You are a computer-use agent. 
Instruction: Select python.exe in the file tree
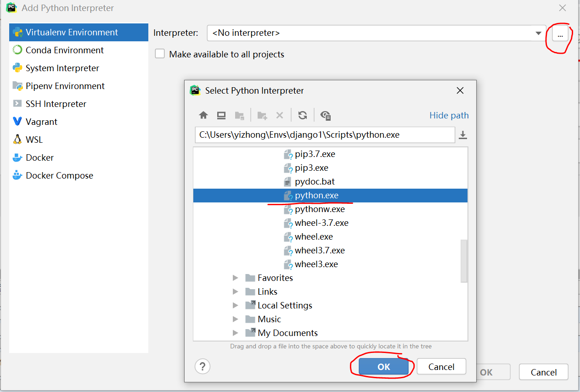[330, 196]
